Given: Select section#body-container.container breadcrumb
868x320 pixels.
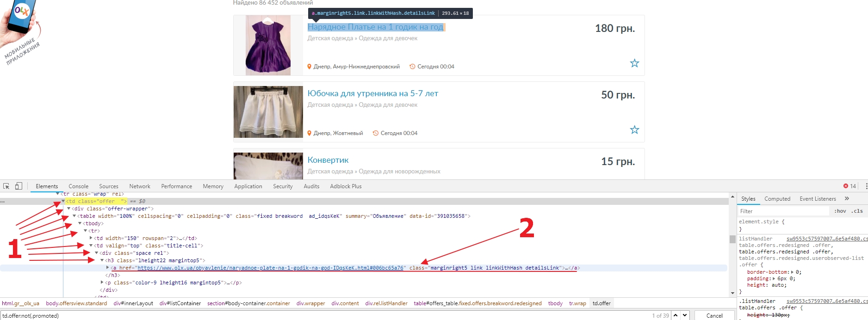Looking at the screenshot, I should [x=248, y=303].
